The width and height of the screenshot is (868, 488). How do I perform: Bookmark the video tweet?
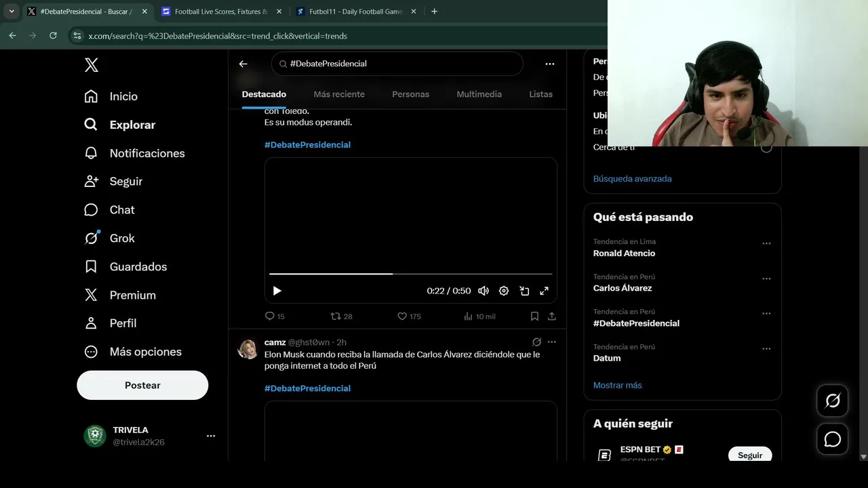coord(534,317)
